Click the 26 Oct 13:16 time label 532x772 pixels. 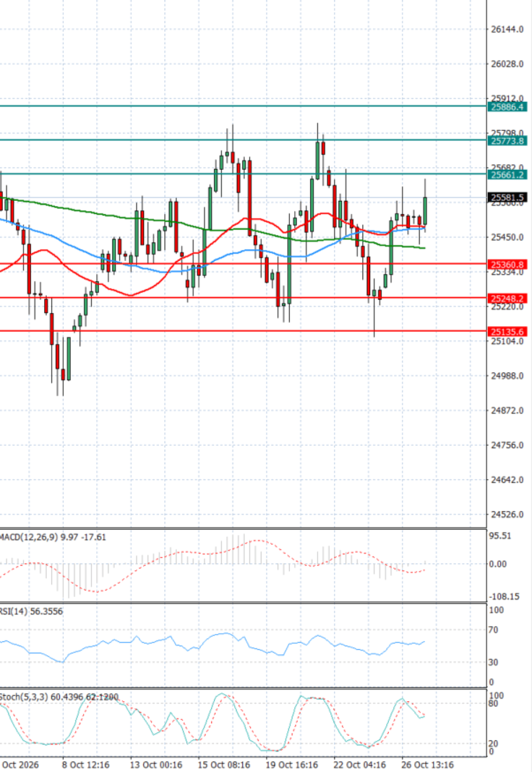pyautogui.click(x=428, y=765)
